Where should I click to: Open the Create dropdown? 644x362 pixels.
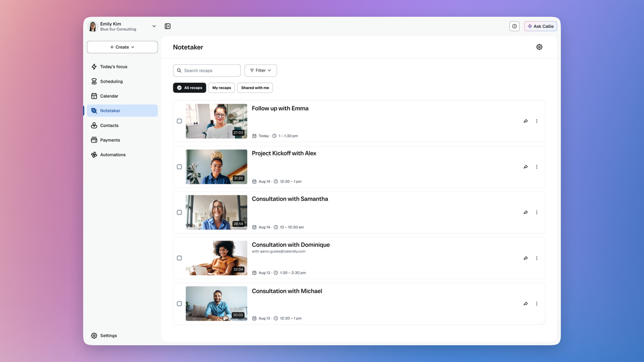pyautogui.click(x=122, y=47)
